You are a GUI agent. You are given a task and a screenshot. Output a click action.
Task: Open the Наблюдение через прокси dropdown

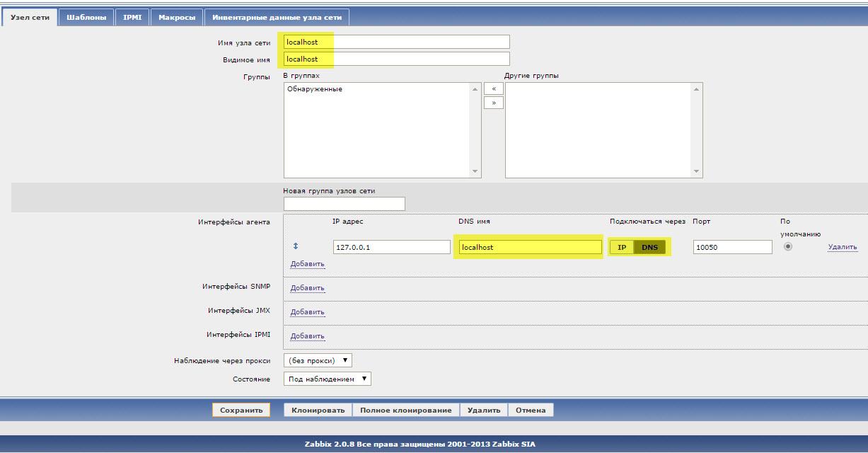click(318, 361)
